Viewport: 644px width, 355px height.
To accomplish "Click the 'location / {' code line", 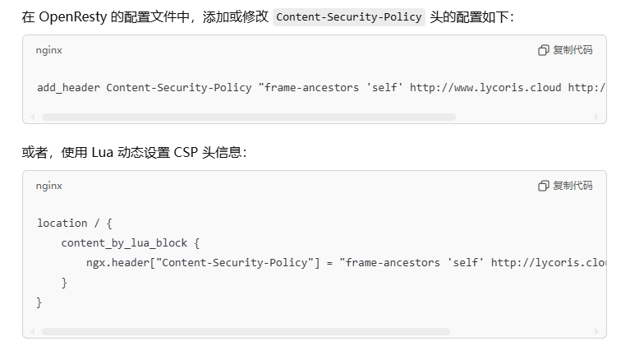I will [74, 224].
